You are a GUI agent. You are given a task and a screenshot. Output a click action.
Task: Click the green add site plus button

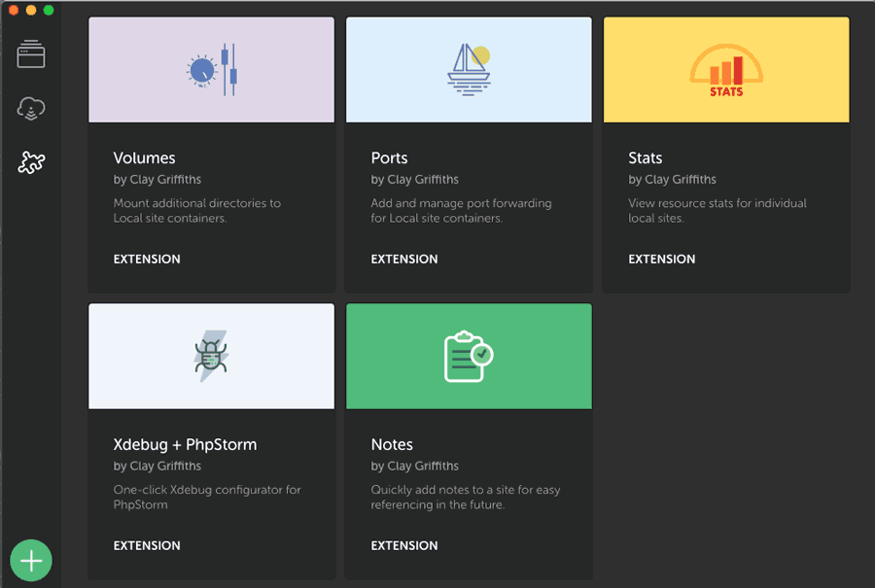click(x=31, y=561)
